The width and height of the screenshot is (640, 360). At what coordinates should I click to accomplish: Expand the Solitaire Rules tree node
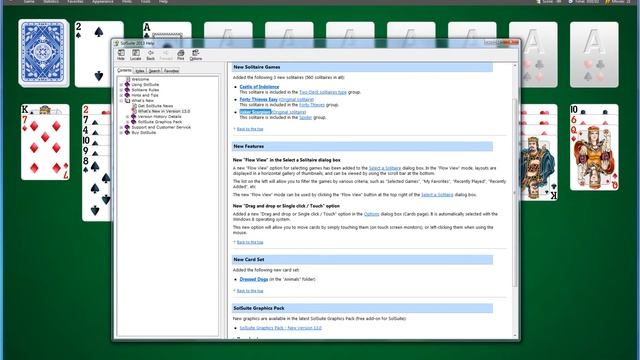(121, 90)
